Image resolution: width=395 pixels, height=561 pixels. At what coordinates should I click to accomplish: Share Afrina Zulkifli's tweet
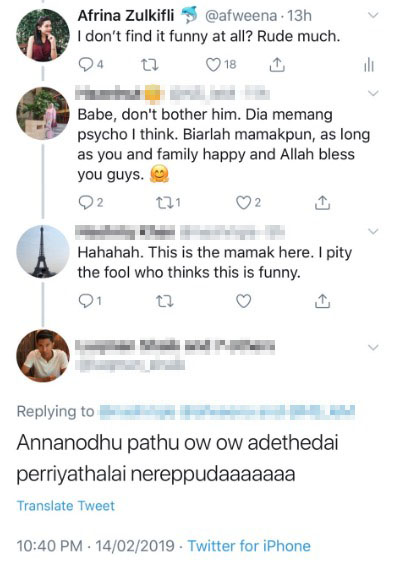coord(277,65)
